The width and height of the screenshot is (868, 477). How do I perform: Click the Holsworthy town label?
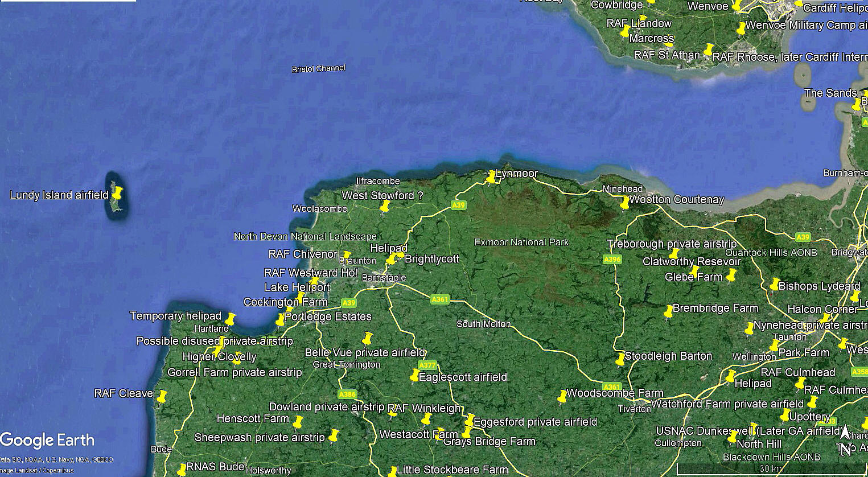269,470
